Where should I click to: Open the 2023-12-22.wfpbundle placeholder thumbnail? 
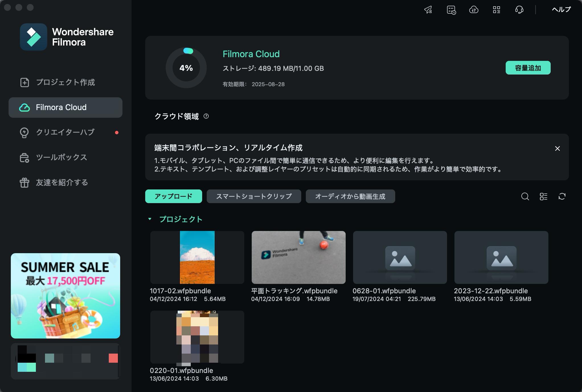501,257
